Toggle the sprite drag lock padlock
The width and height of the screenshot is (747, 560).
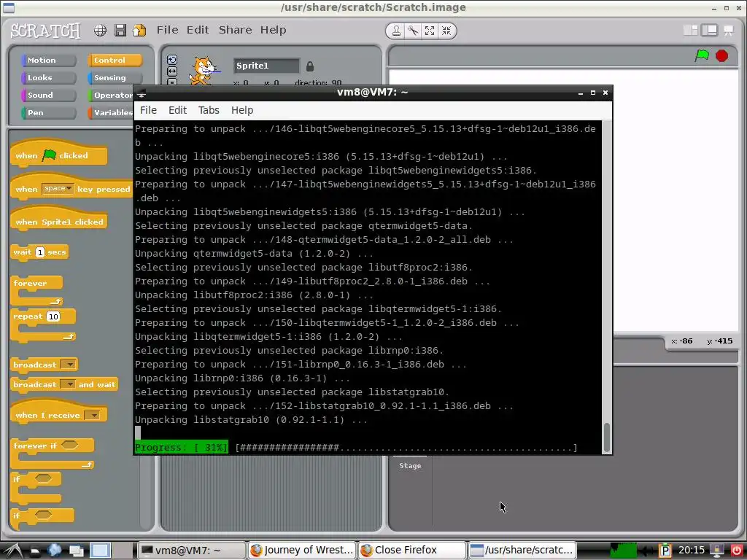pos(309,66)
